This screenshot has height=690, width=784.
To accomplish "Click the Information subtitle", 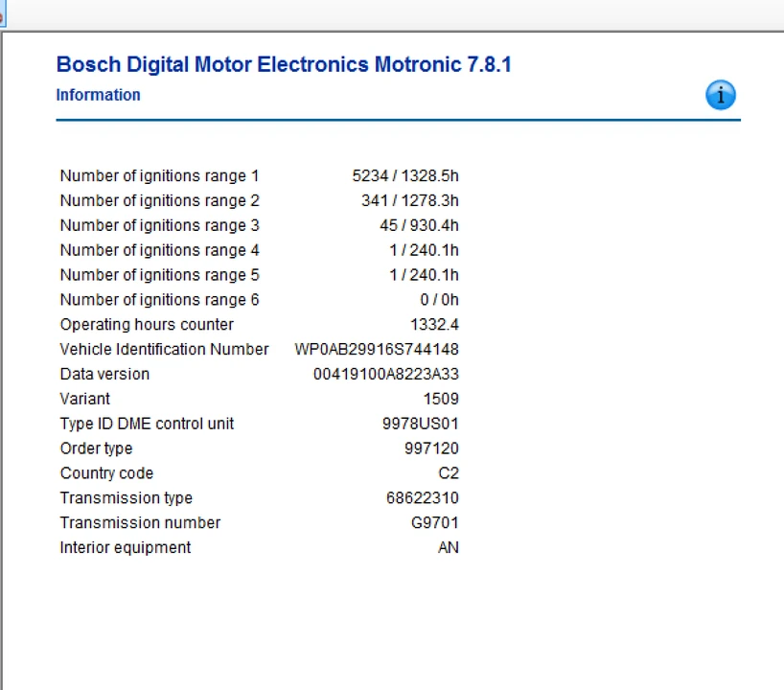I will click(98, 95).
